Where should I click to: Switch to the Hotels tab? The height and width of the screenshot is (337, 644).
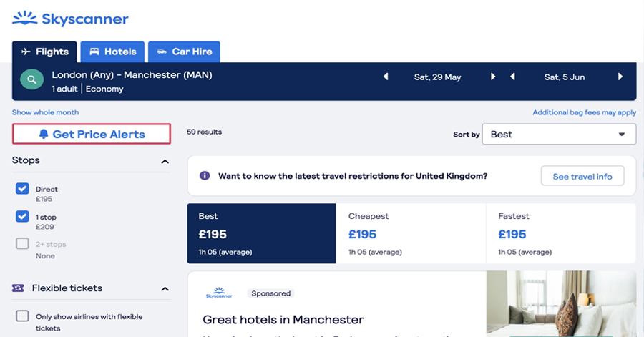(112, 52)
